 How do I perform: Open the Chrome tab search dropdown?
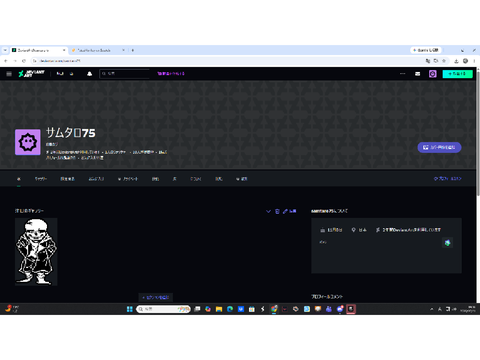tap(5, 50)
